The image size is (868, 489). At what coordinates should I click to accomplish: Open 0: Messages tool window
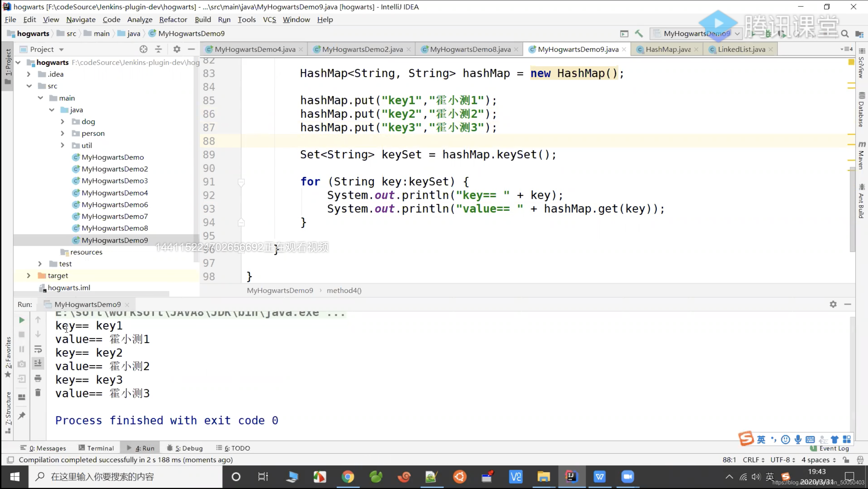43,448
